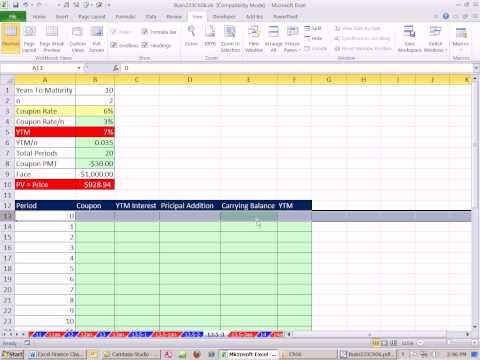This screenshot has width=480, height=360.
Task: Click the YTM Interest header cell
Action: click(x=137, y=205)
